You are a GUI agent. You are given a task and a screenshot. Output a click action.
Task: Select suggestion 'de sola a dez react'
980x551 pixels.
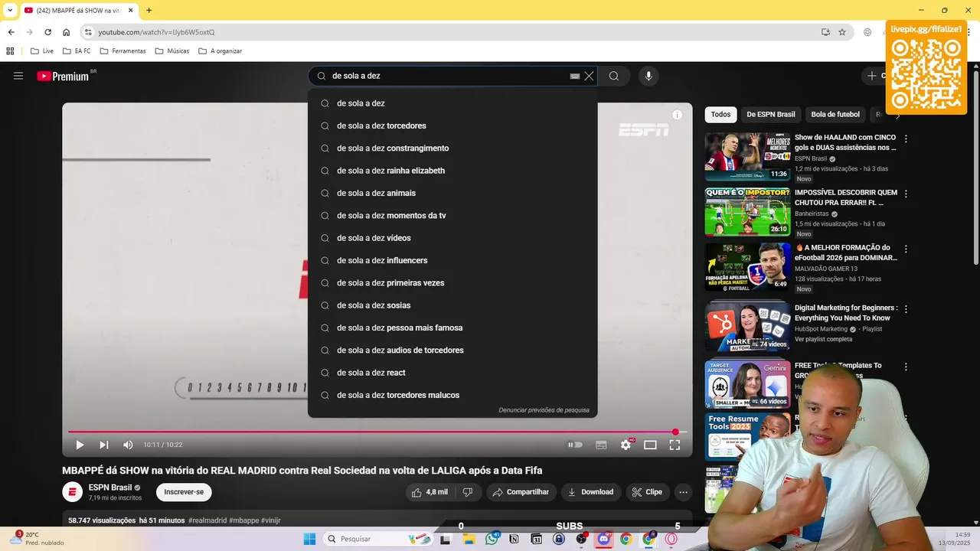pos(452,373)
